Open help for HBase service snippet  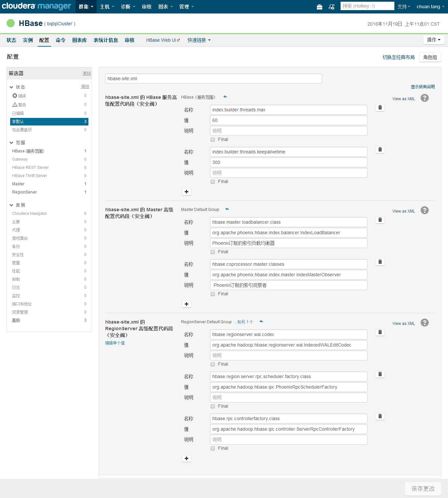425,98
